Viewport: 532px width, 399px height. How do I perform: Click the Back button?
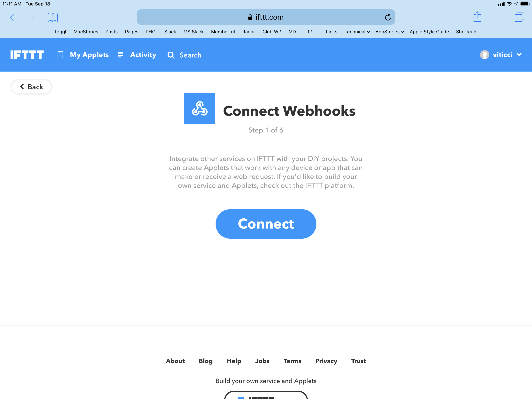31,87
